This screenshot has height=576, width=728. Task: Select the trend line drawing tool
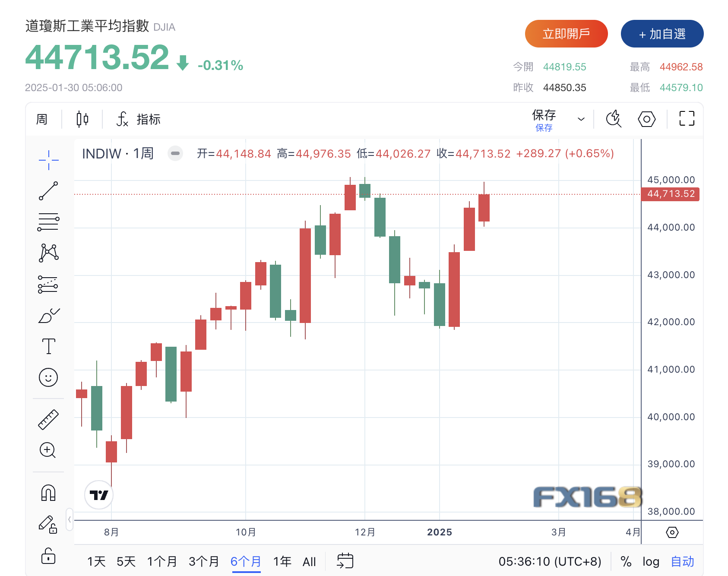click(x=48, y=191)
